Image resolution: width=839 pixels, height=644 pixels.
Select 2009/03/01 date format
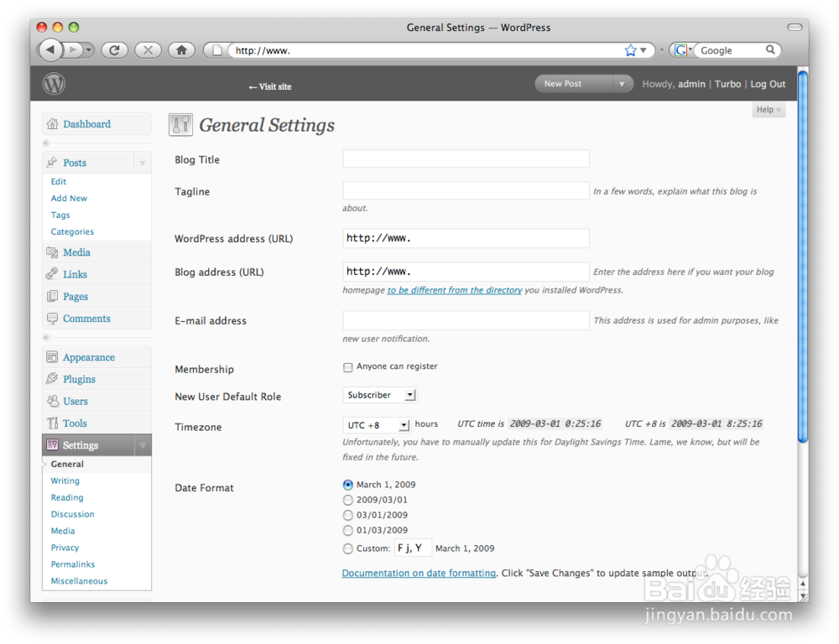348,500
